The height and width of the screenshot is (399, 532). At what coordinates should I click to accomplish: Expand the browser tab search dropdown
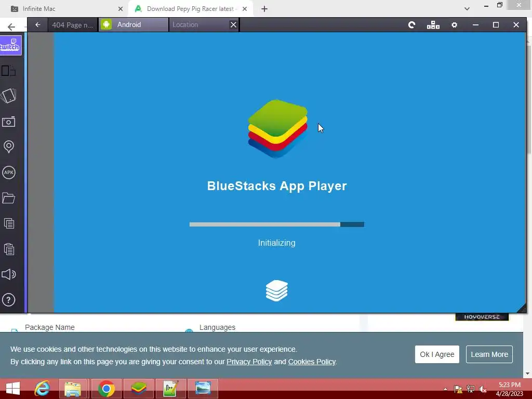tap(467, 9)
